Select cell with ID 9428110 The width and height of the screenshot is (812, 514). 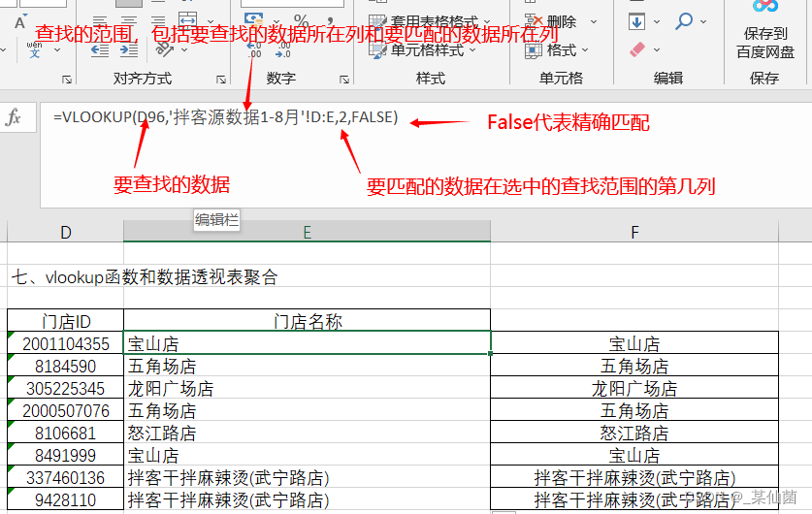point(65,499)
